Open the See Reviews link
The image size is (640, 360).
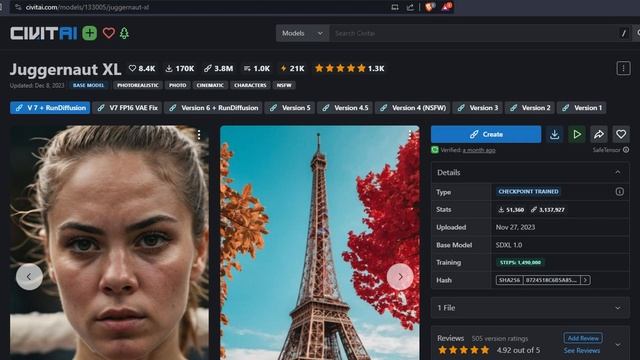(x=582, y=351)
